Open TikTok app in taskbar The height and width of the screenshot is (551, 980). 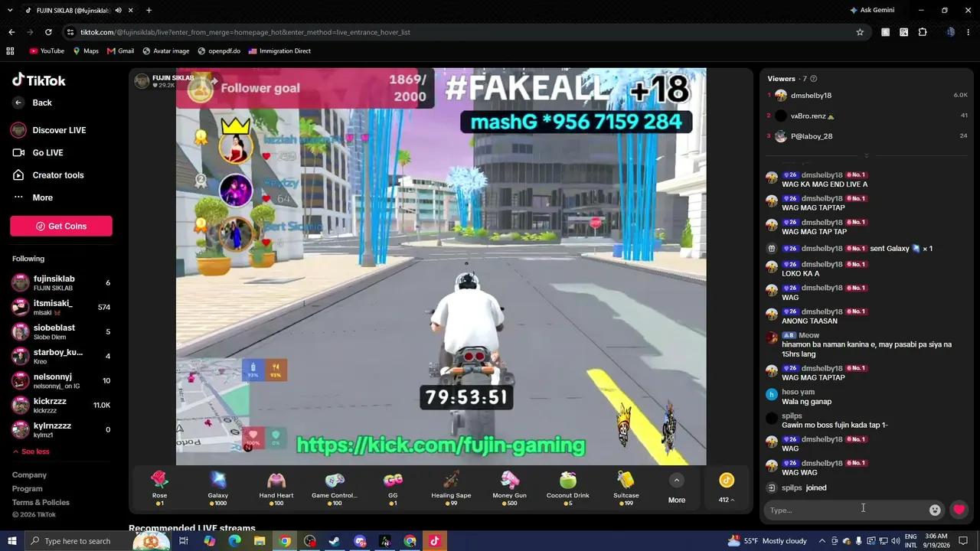(x=434, y=541)
